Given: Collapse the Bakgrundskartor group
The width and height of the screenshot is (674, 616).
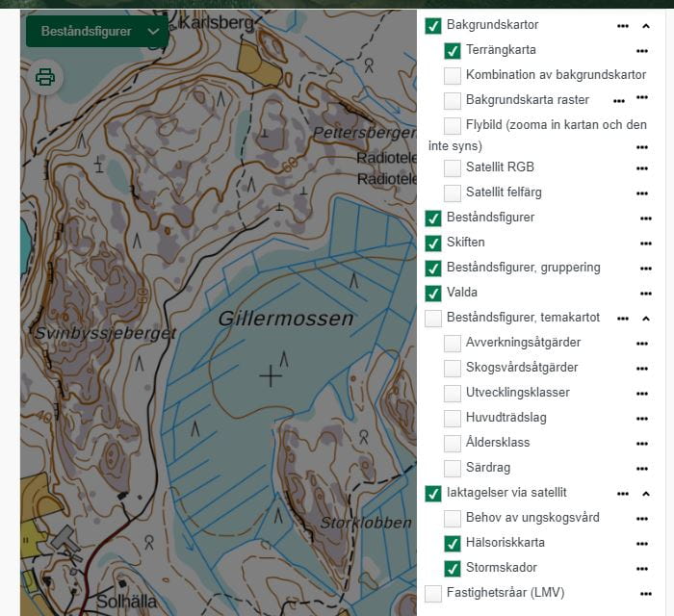Looking at the screenshot, I should click(645, 25).
